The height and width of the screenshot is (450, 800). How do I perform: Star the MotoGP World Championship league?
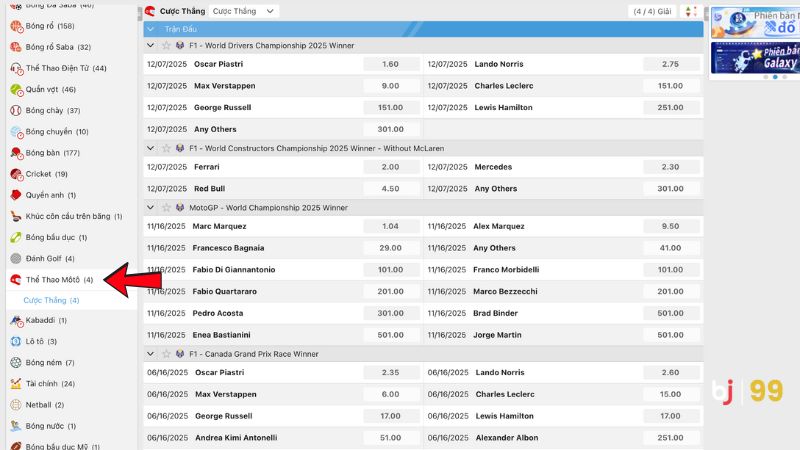(x=166, y=208)
